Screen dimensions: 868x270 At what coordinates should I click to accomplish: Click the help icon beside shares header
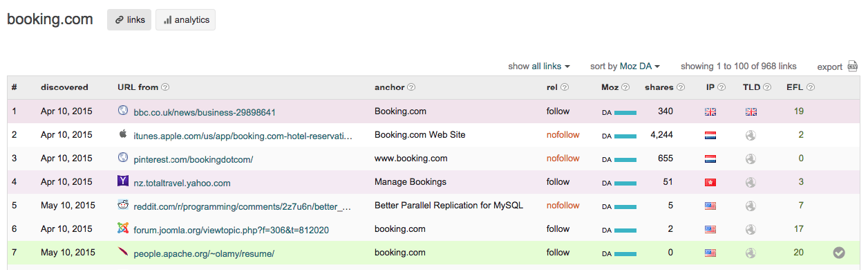pos(680,87)
